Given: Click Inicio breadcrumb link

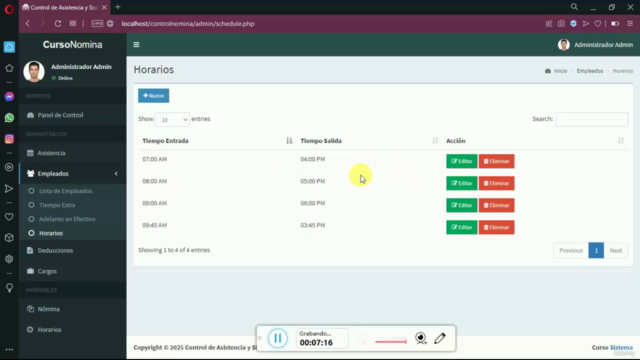Looking at the screenshot, I should pos(560,71).
